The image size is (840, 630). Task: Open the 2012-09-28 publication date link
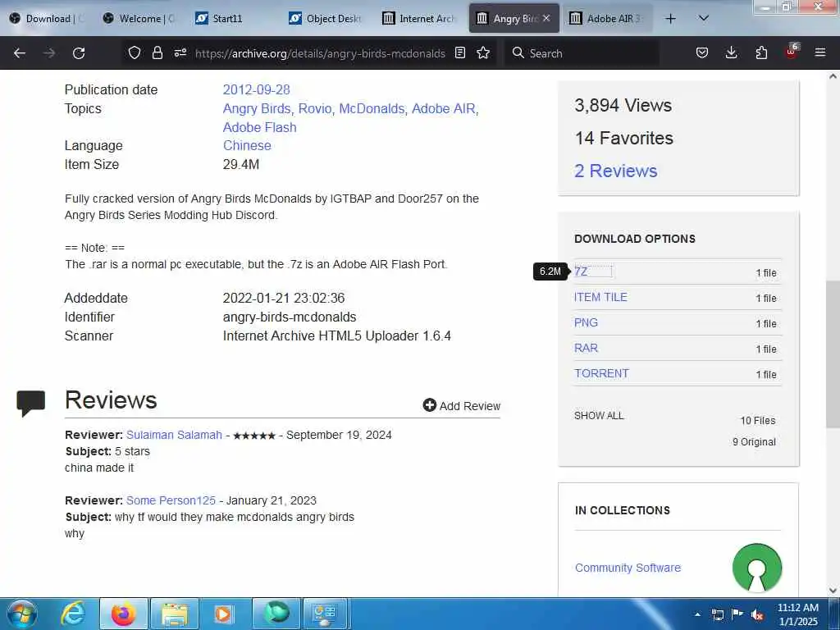pyautogui.click(x=256, y=89)
